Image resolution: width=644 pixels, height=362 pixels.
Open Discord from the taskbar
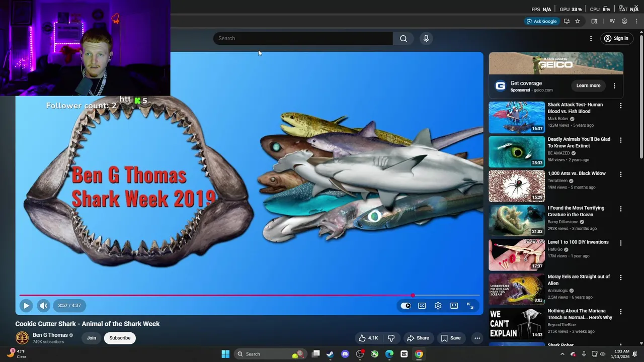pos(345,354)
